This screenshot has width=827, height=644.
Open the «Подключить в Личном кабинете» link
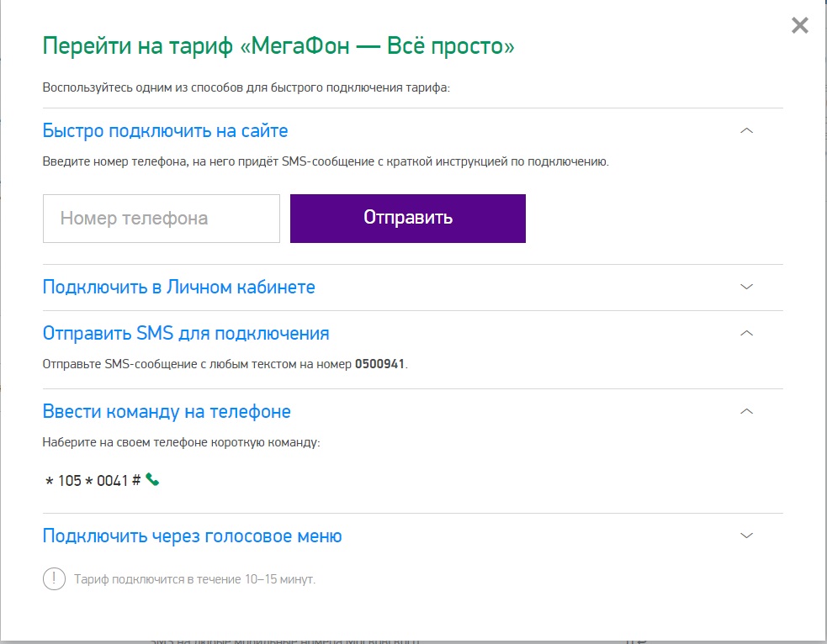(x=180, y=287)
